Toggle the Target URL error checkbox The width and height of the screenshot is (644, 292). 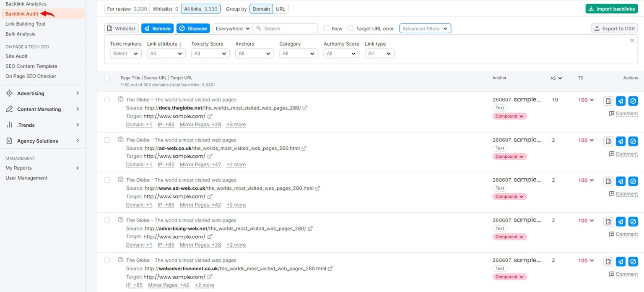[x=351, y=29]
